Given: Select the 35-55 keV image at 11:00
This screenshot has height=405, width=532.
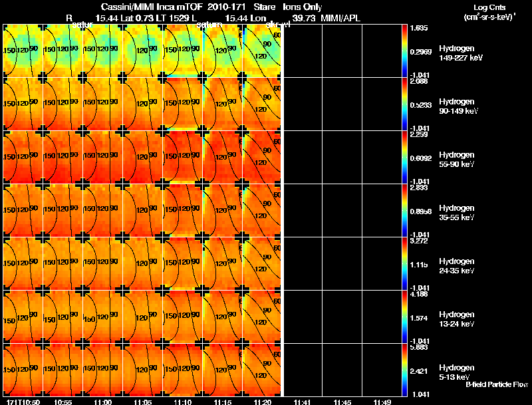Looking at the screenshot, I should click(x=102, y=210).
